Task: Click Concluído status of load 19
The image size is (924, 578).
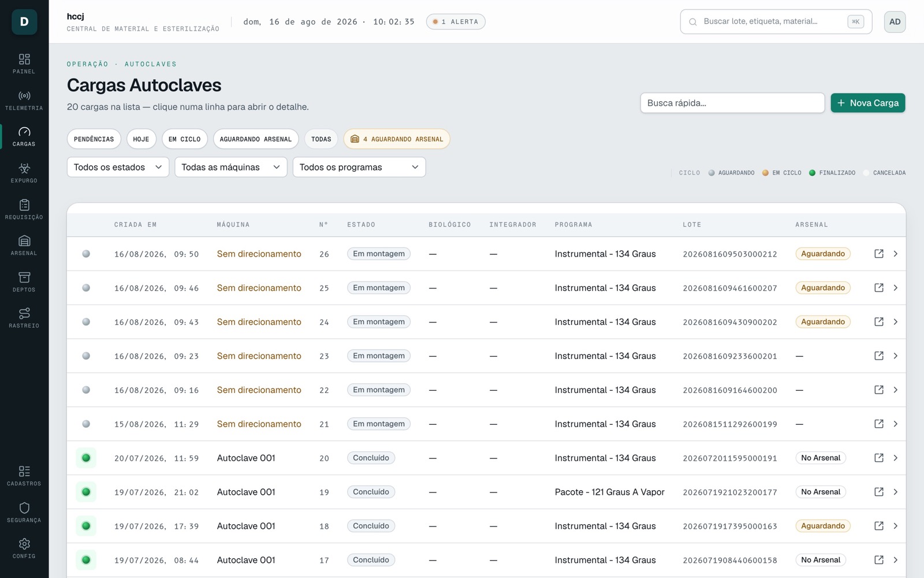Action: click(x=371, y=492)
